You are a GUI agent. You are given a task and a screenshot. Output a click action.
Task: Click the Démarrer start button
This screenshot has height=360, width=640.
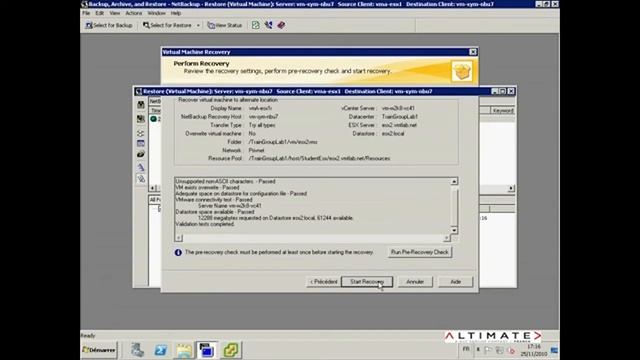99,350
